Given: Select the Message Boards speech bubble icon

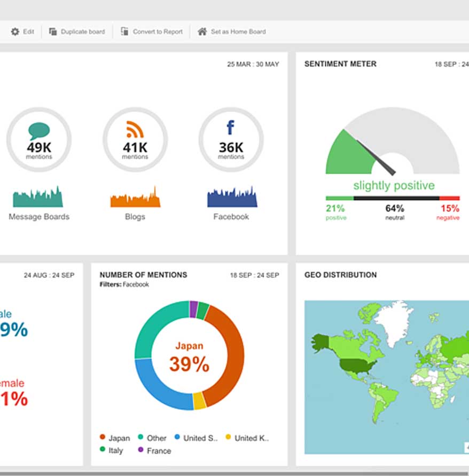Looking at the screenshot, I should pyautogui.click(x=39, y=130).
